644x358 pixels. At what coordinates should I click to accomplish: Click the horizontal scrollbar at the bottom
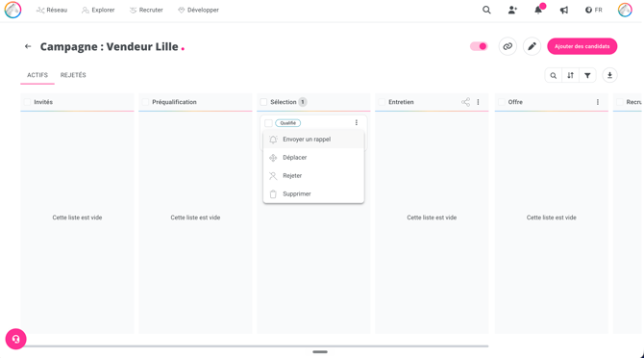255,346
